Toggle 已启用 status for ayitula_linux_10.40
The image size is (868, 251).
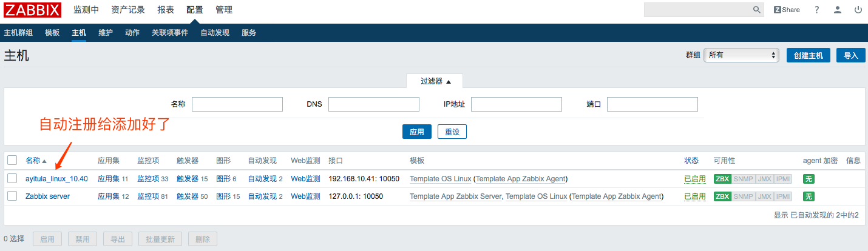point(695,179)
